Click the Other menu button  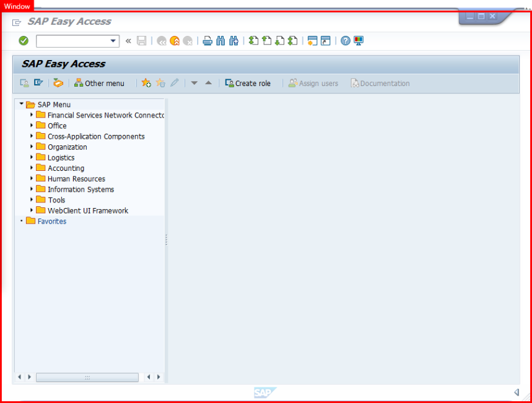(x=100, y=83)
